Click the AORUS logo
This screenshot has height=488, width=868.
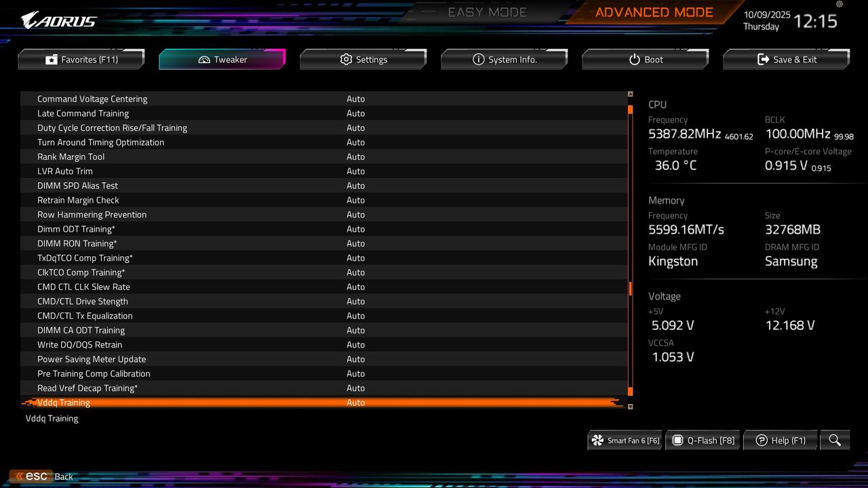[58, 20]
